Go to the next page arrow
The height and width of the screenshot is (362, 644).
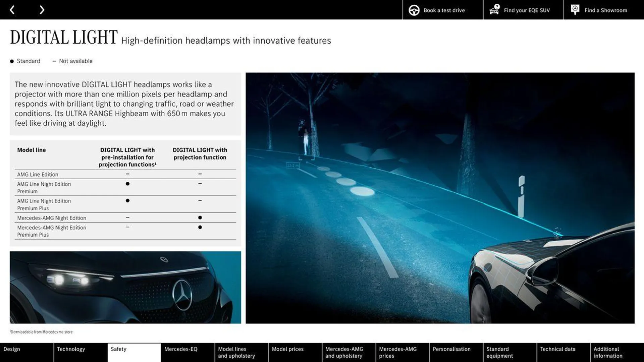42,10
